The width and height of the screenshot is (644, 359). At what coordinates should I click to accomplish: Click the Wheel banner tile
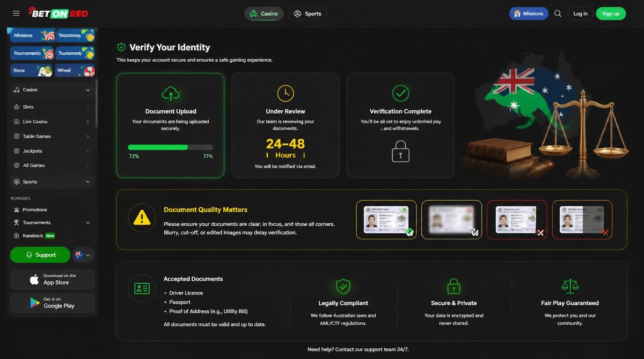click(x=75, y=71)
